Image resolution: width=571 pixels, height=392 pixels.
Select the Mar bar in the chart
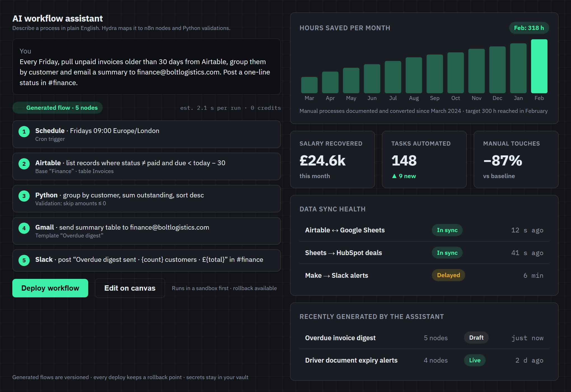click(x=309, y=85)
